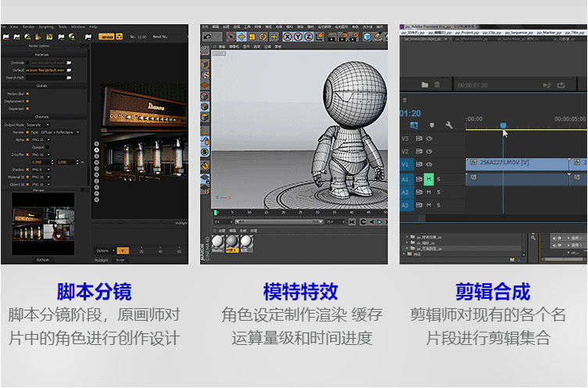588x388 pixels.
Task: Click the mouse tweak icon in Cinema 4D sidebar
Action: click(205, 142)
